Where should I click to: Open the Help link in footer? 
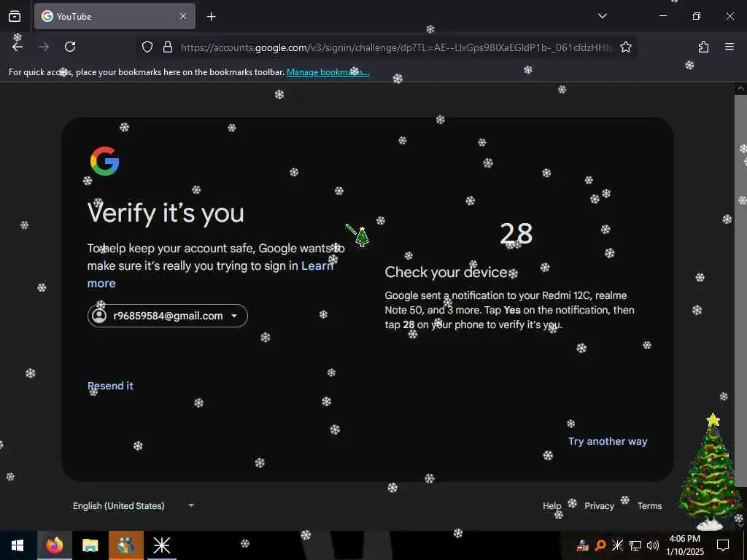tap(551, 506)
